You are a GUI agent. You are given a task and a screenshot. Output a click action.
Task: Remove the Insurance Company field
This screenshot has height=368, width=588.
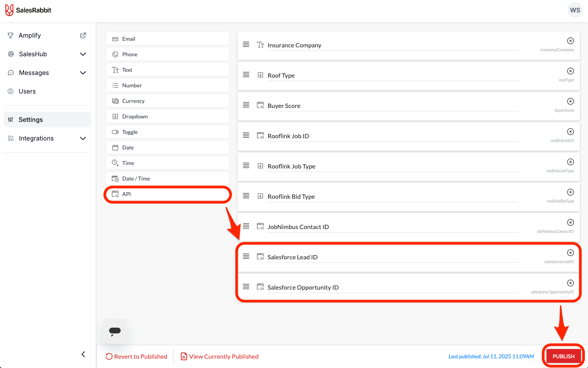coord(571,41)
